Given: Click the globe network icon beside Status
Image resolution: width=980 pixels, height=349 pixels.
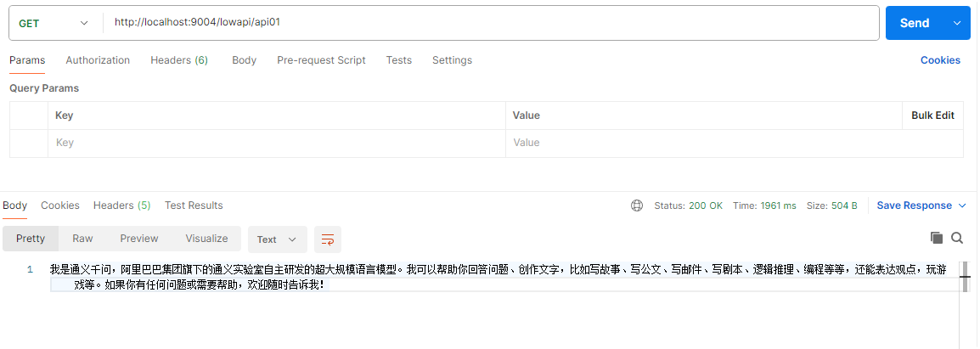Looking at the screenshot, I should tap(637, 205).
